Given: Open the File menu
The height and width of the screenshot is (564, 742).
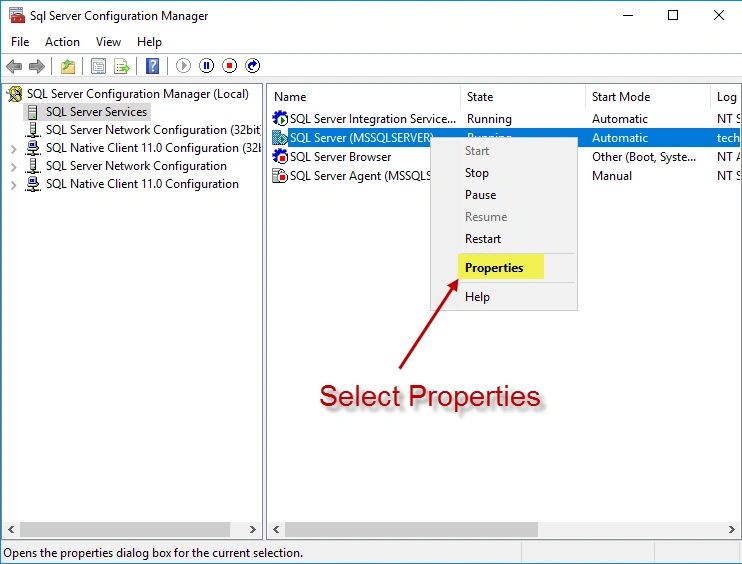Looking at the screenshot, I should [x=20, y=42].
